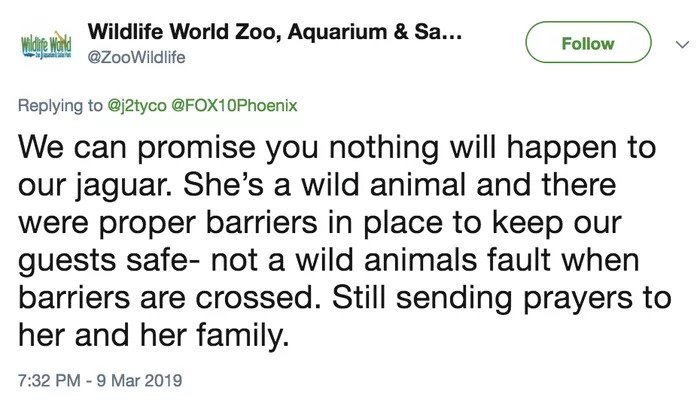Open the @FOX10Phoenix profile link

[234, 105]
